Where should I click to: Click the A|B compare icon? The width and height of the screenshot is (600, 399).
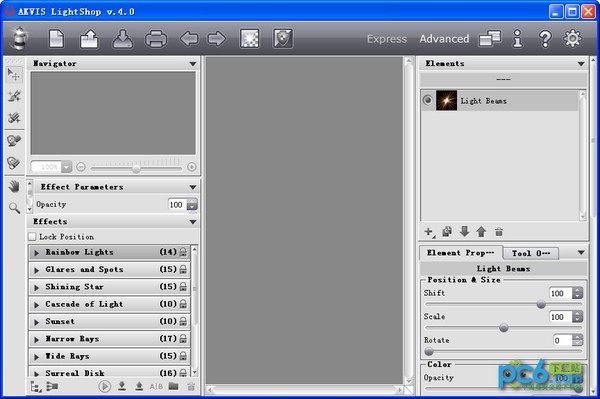click(x=156, y=386)
